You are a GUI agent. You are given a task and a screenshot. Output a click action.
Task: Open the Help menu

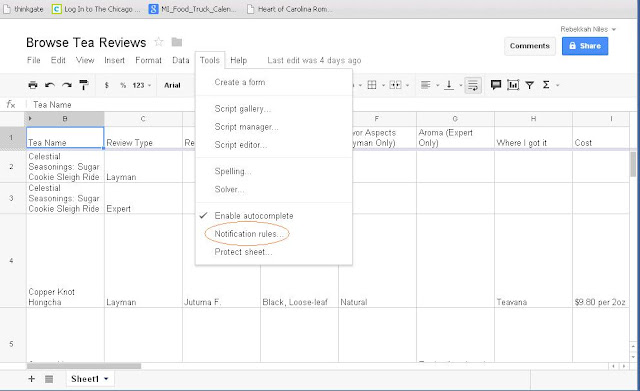[x=238, y=60]
